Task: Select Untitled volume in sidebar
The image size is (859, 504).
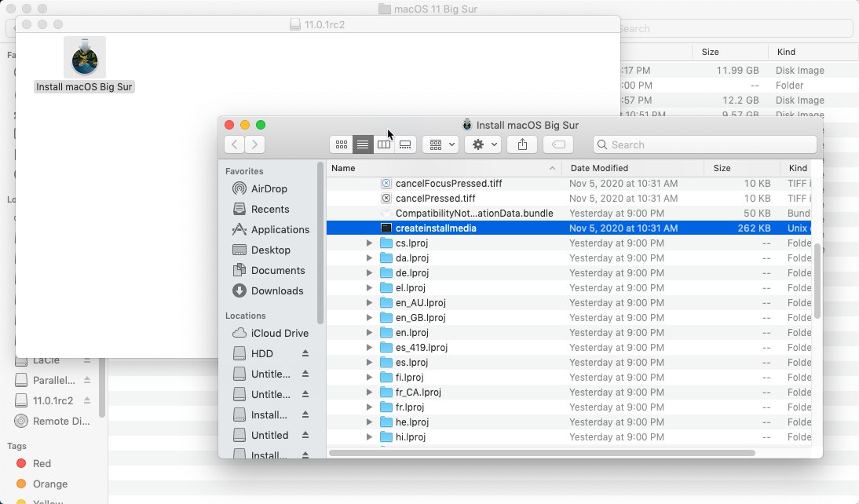Action: (269, 435)
